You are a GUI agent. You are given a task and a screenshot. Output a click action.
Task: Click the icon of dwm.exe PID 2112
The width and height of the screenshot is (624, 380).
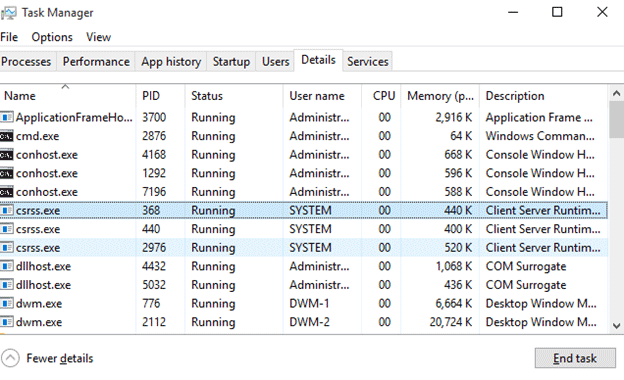[7, 322]
